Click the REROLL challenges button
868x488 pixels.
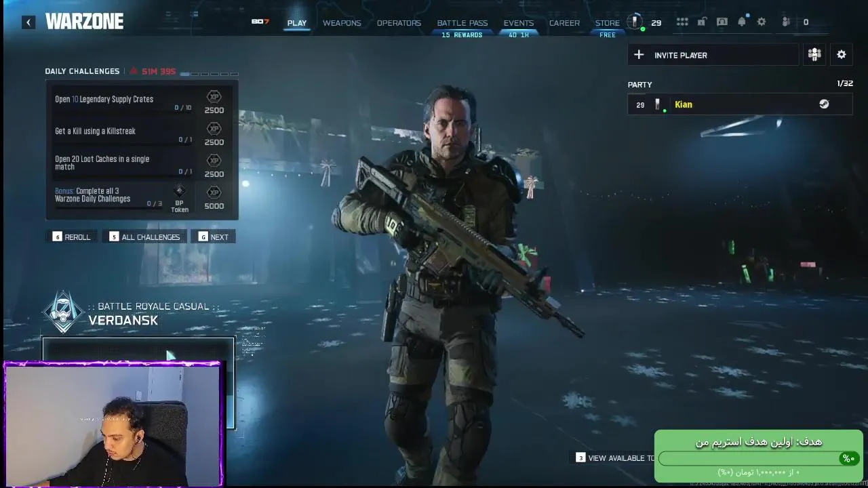coord(72,237)
